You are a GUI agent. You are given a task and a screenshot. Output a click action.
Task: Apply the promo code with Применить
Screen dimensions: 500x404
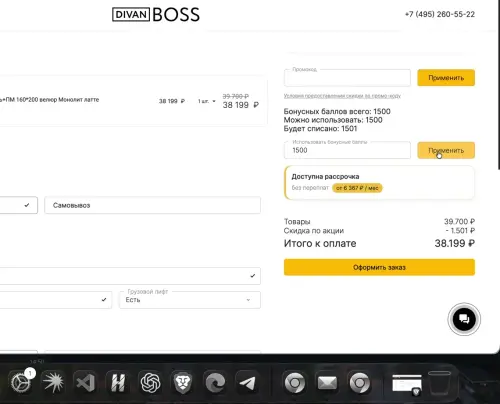click(x=446, y=78)
